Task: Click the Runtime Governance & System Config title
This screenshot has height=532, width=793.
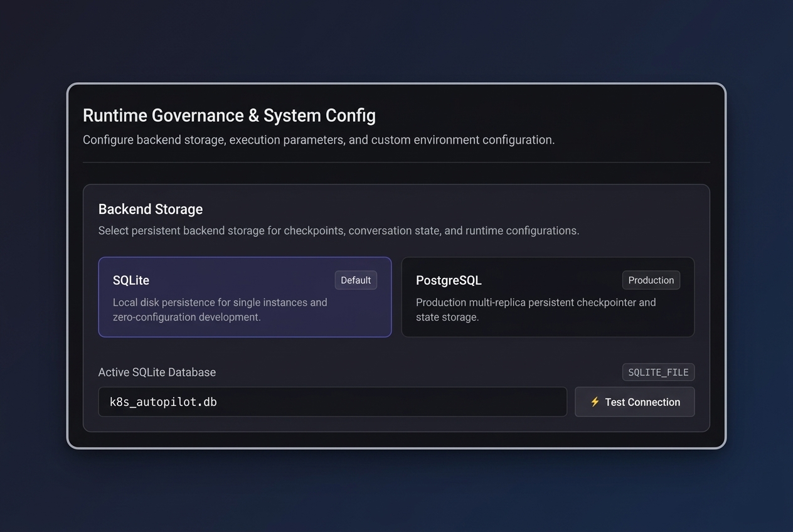Action: pos(229,115)
